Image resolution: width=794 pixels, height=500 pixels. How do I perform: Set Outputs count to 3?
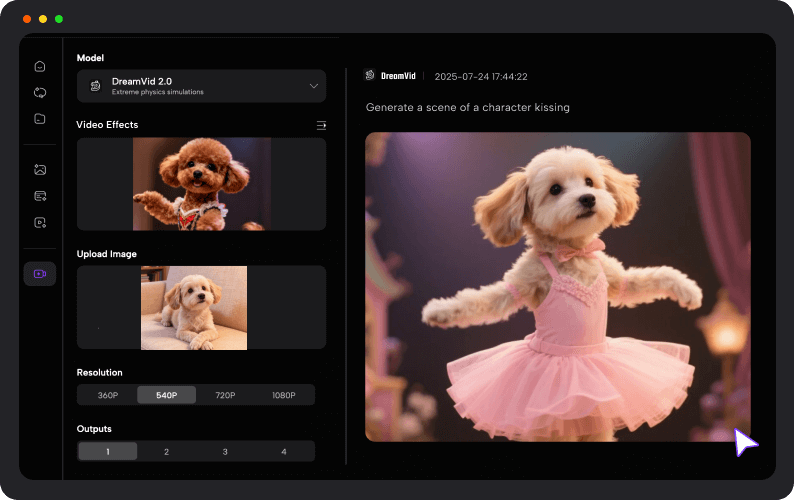click(225, 452)
